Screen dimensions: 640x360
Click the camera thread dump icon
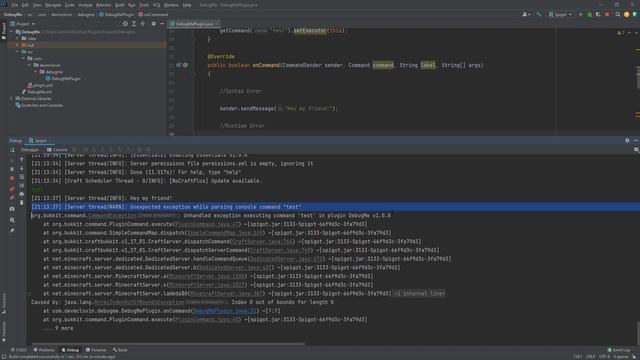(x=12, y=209)
